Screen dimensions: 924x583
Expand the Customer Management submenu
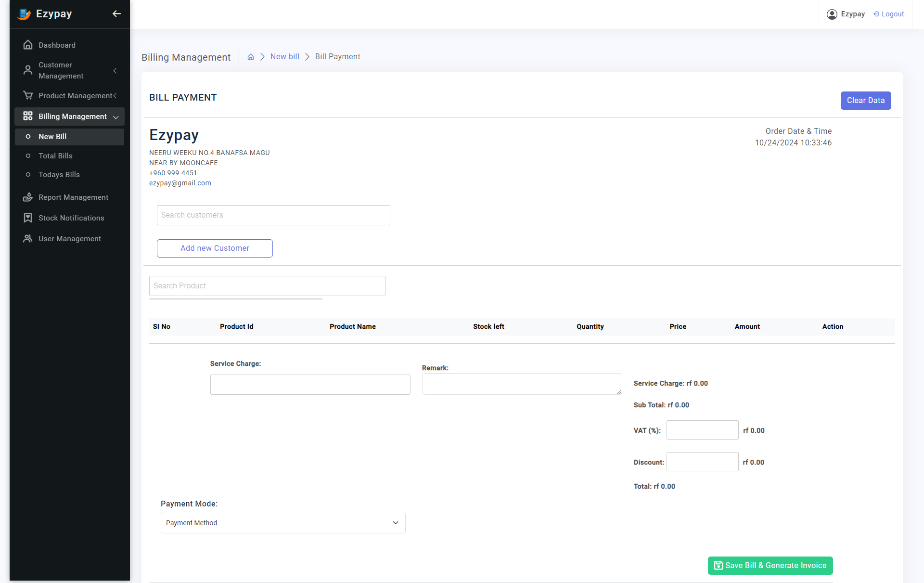[115, 71]
